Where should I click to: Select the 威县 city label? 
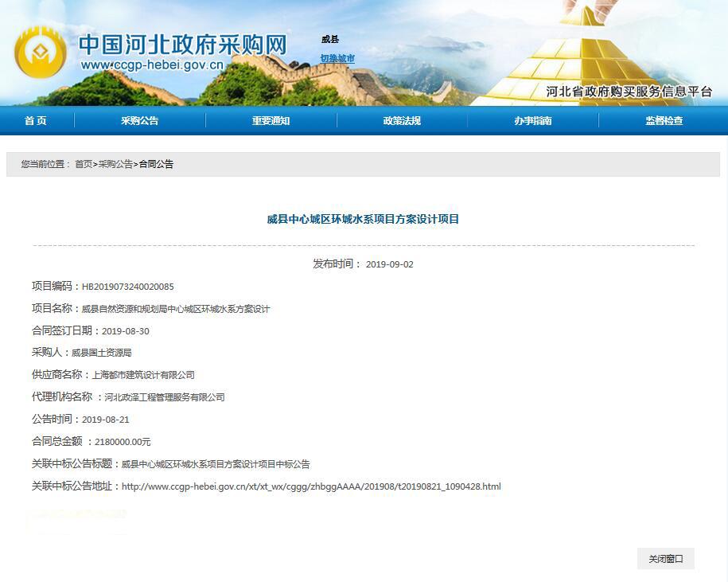[x=330, y=39]
